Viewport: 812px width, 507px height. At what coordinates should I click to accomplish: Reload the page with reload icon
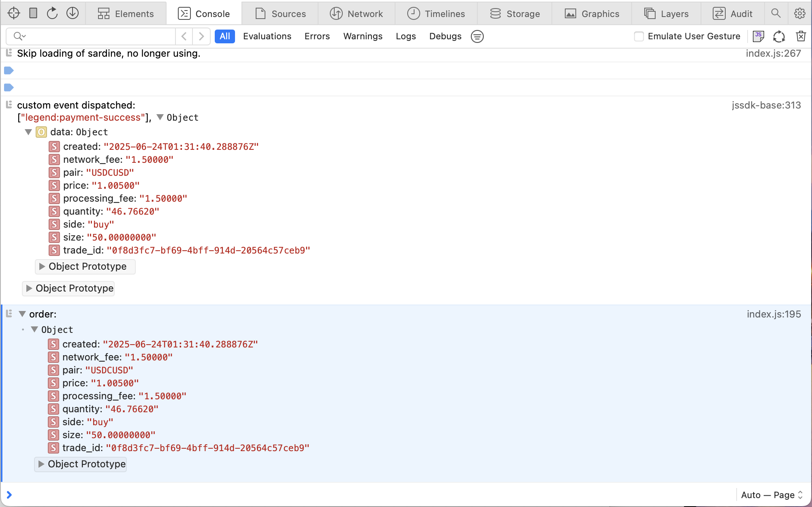[52, 13]
